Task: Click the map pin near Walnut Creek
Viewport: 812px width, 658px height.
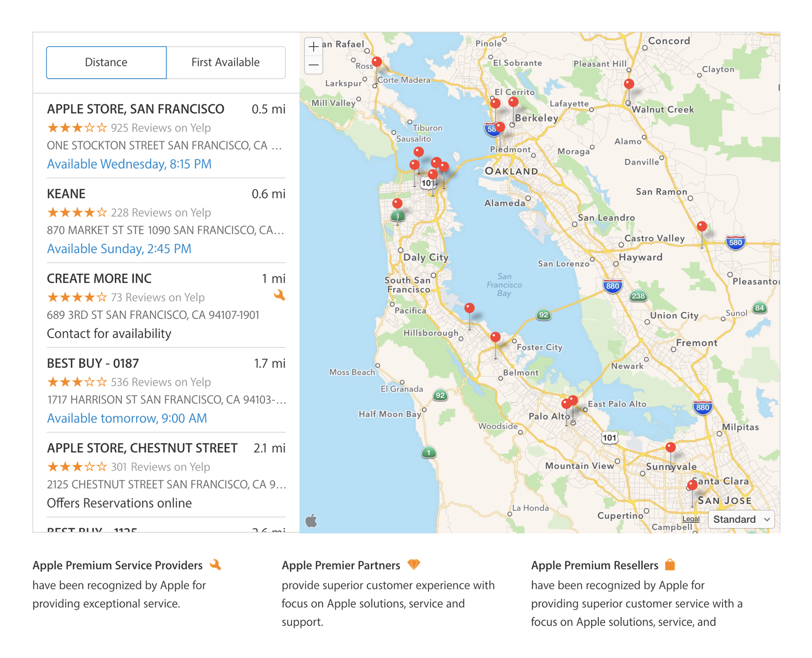Action: pyautogui.click(x=629, y=84)
